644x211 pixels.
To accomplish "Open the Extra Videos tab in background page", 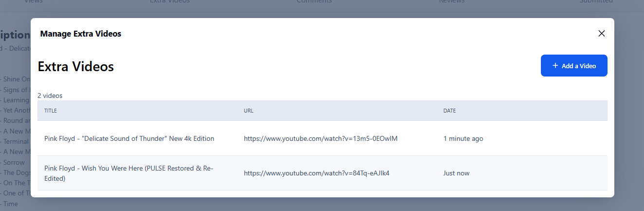I will click(x=170, y=1).
